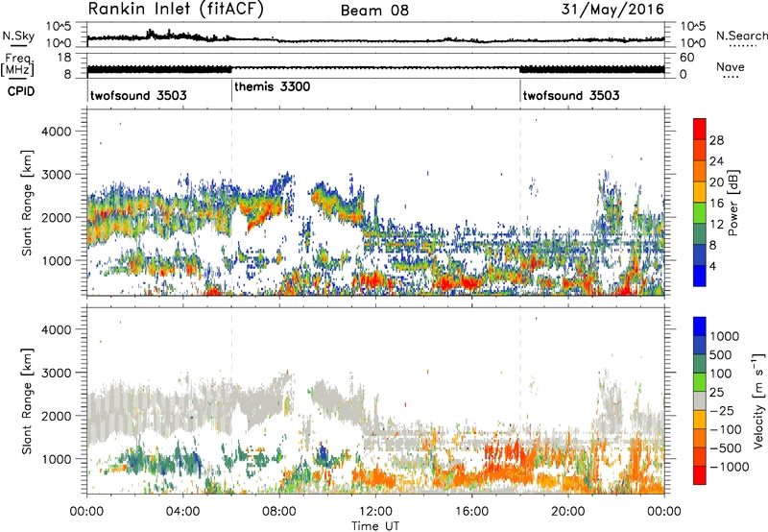Pick the yellow segment of the power colorbar
Screen dimensions: 768x532
point(700,191)
